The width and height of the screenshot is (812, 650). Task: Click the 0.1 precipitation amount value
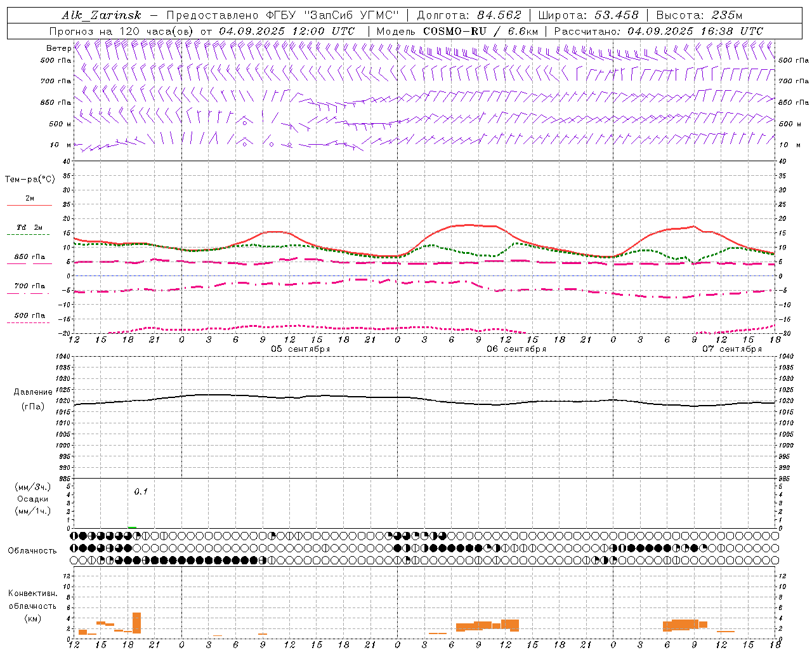pos(141,491)
